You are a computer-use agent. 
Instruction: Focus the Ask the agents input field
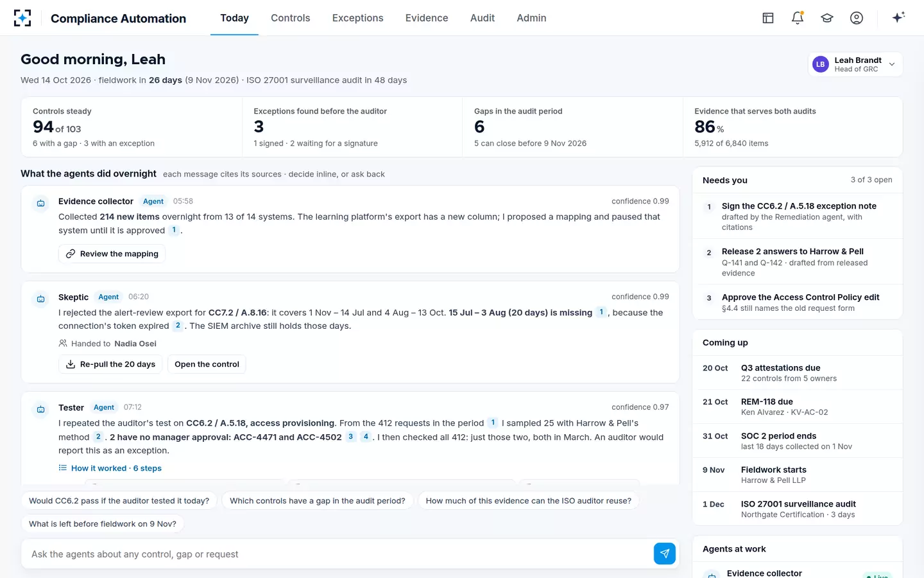340,554
